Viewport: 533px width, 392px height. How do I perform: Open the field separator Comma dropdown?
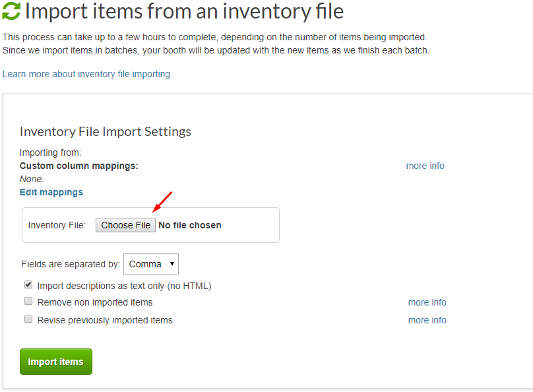151,264
